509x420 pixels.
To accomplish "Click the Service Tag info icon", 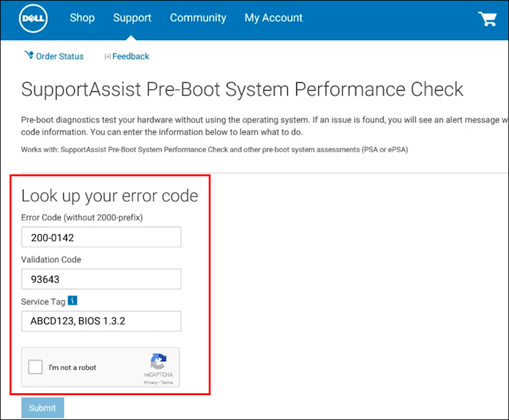I will (73, 300).
